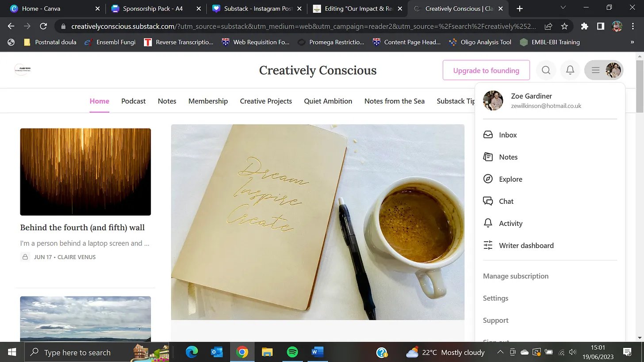Open the Chrome extensions puzzle icon
The width and height of the screenshot is (644, 362).
[585, 27]
